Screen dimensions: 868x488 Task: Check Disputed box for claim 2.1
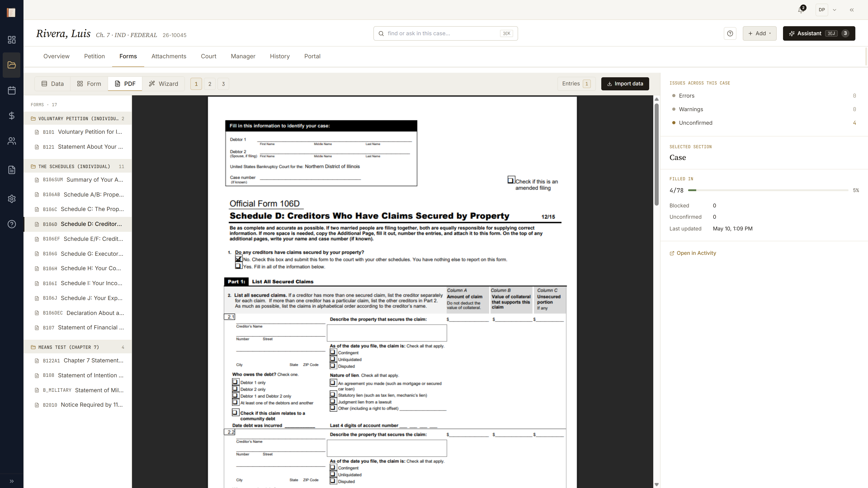click(x=333, y=365)
